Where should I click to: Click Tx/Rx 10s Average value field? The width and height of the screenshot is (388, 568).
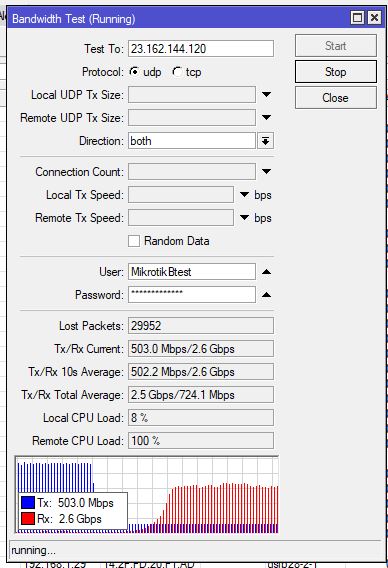(x=201, y=372)
